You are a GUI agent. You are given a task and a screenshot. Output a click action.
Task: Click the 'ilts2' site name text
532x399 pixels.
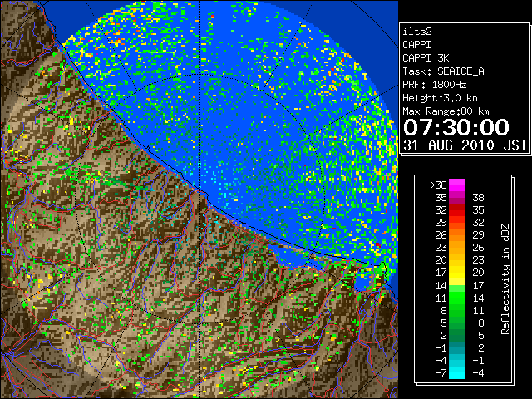coord(417,32)
